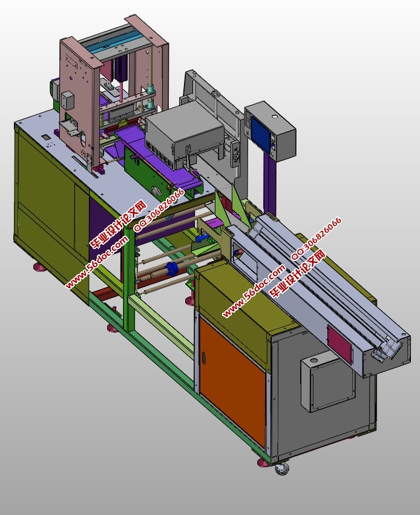Screen dimensions: 420x515
Task: Pick the small gray box mounted on the pink plate
Action: click(x=68, y=100)
